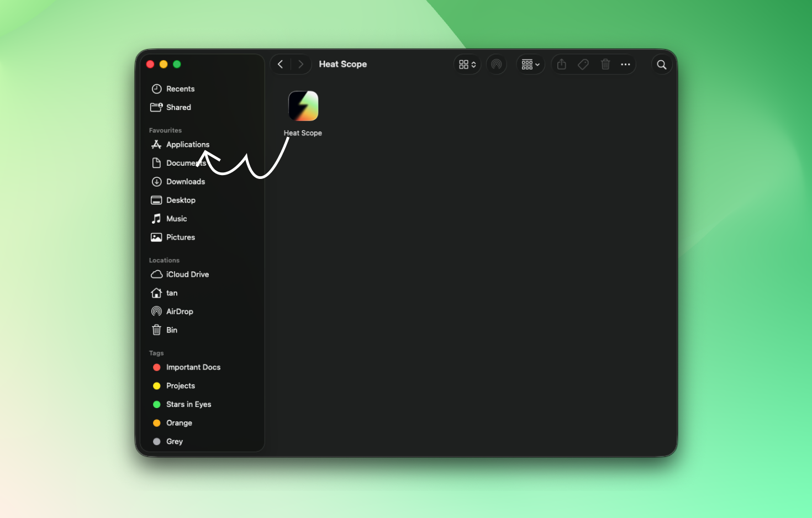Select the yellow Projects tag dot
The image size is (812, 518).
tap(157, 386)
